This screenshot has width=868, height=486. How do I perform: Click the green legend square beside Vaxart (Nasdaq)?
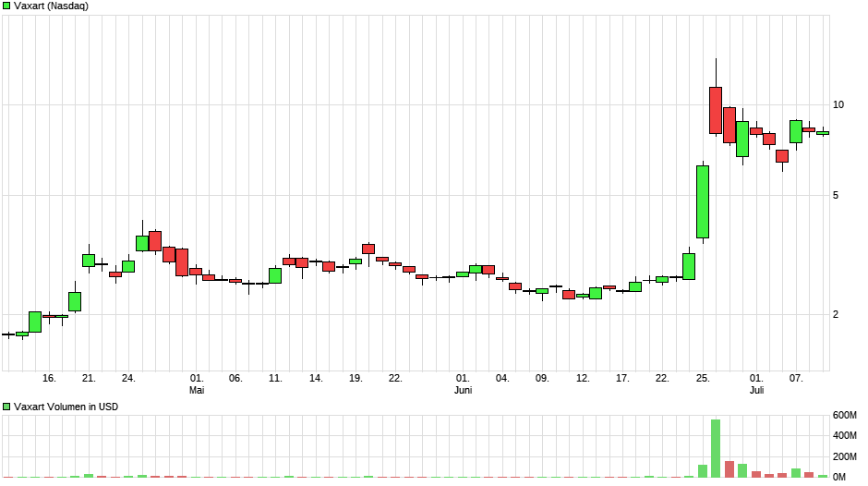coord(6,6)
